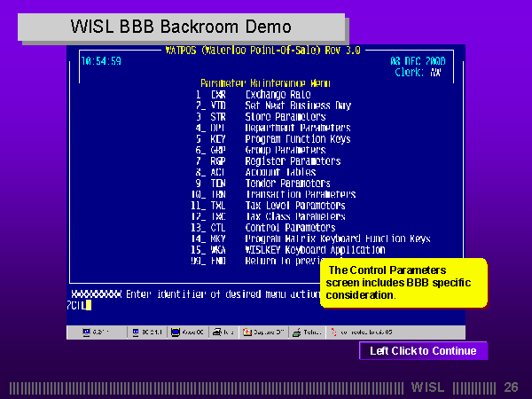The image size is (532, 399).
Task: Click second taskbar item with monitor icon
Action: tap(146, 332)
